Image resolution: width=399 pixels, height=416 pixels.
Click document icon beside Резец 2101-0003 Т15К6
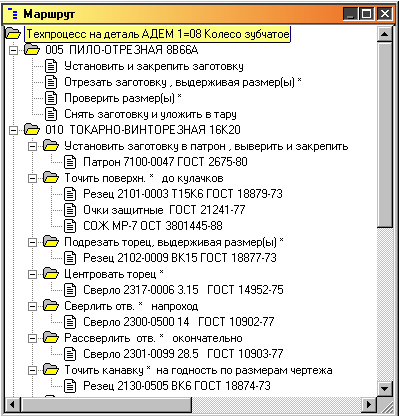coord(70,194)
